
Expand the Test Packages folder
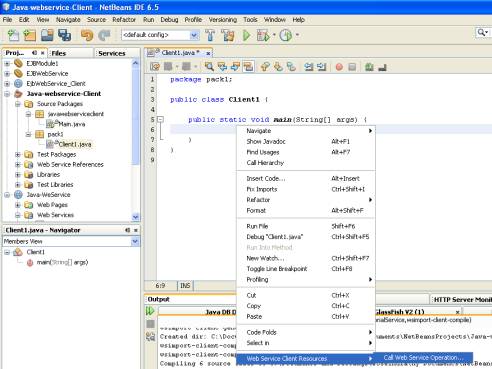point(18,154)
